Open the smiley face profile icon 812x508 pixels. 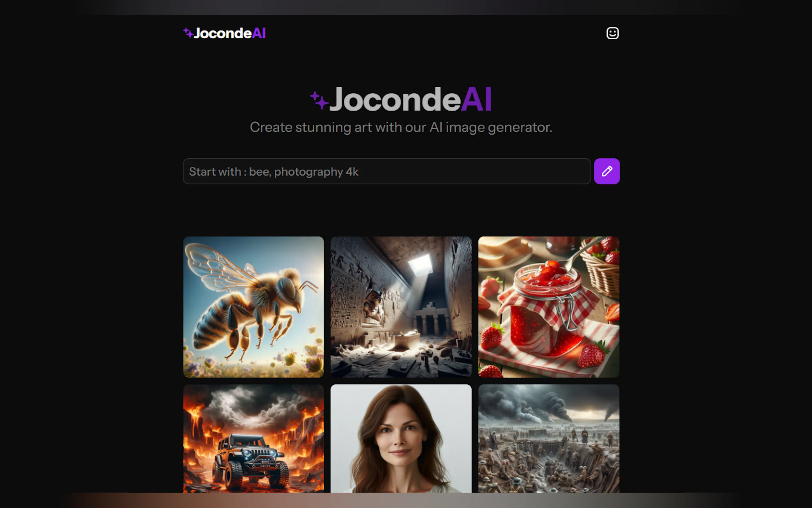612,33
